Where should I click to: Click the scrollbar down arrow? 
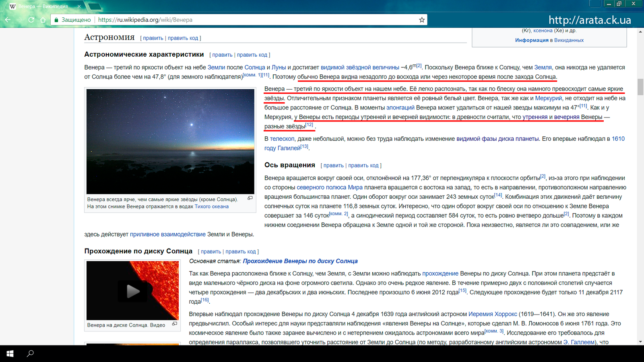click(640, 341)
